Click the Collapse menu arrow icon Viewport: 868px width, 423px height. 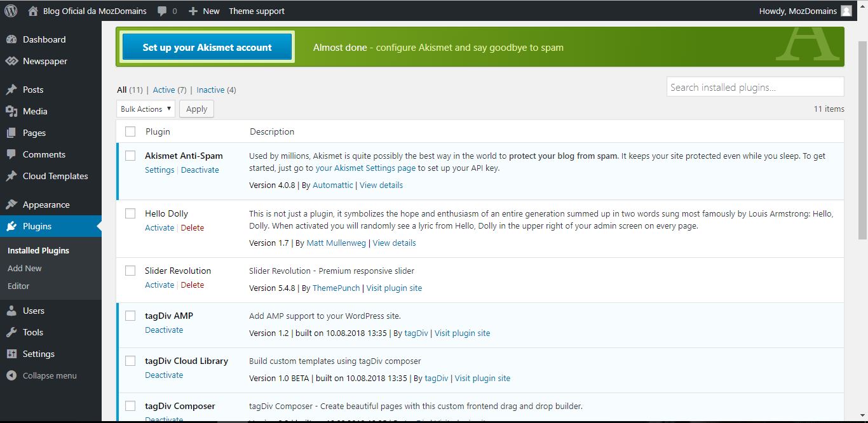click(x=11, y=375)
